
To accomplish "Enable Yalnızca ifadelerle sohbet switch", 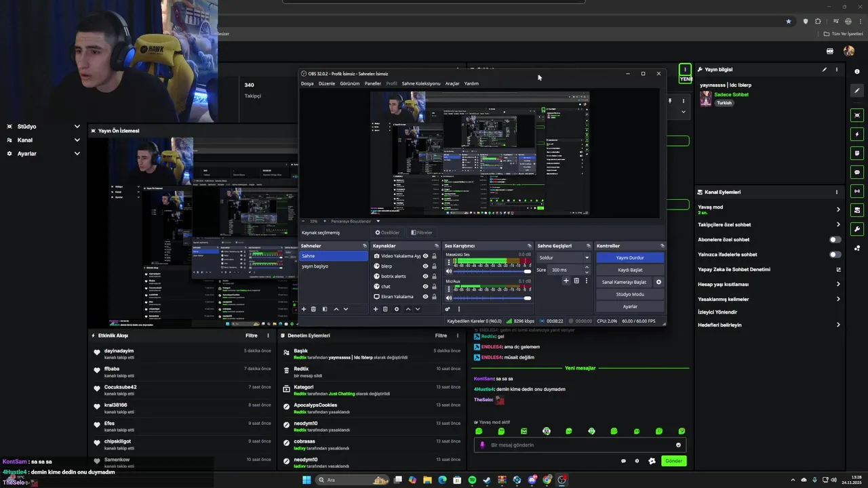I will [835, 254].
